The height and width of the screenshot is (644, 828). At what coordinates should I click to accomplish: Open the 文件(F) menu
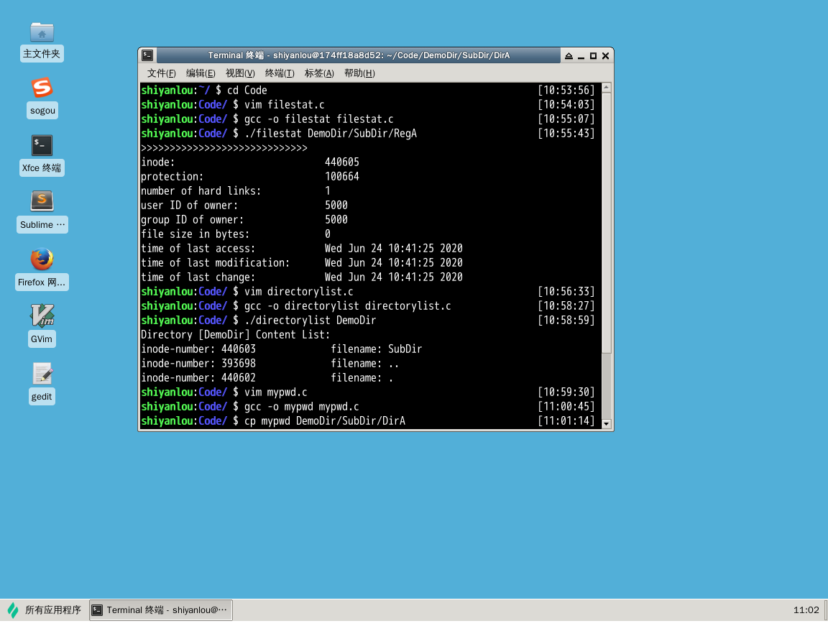point(161,73)
